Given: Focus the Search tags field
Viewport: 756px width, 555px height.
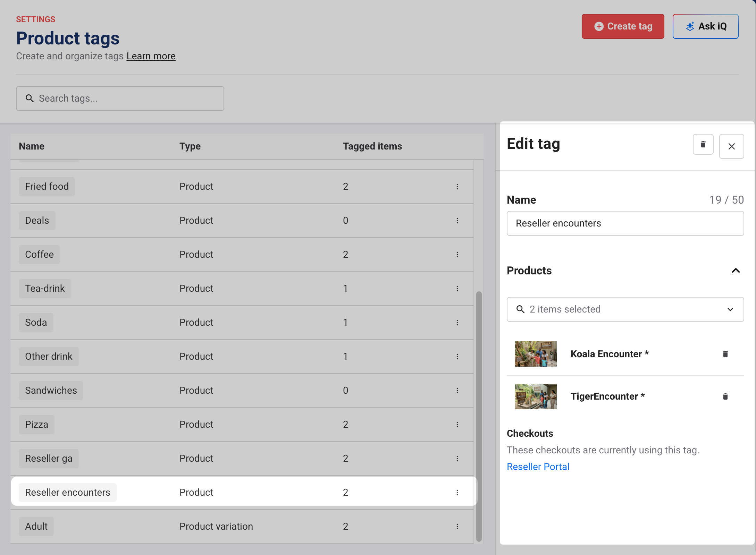Looking at the screenshot, I should click(x=120, y=99).
